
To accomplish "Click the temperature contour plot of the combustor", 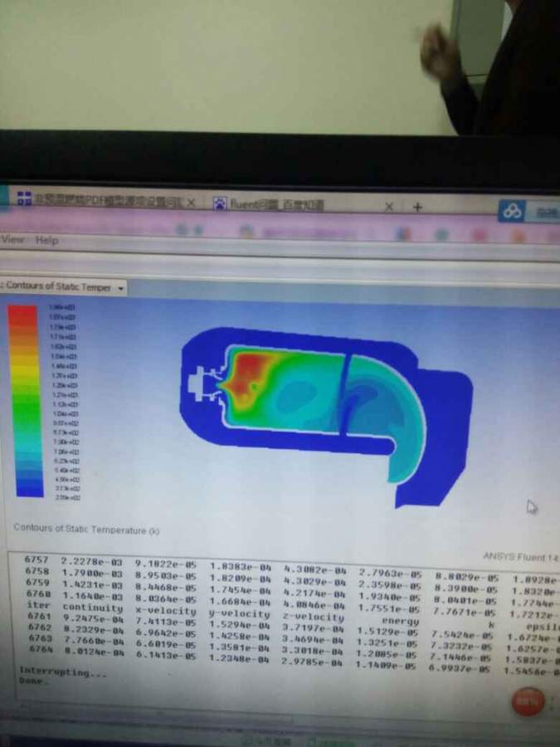I will pyautogui.click(x=326, y=417).
